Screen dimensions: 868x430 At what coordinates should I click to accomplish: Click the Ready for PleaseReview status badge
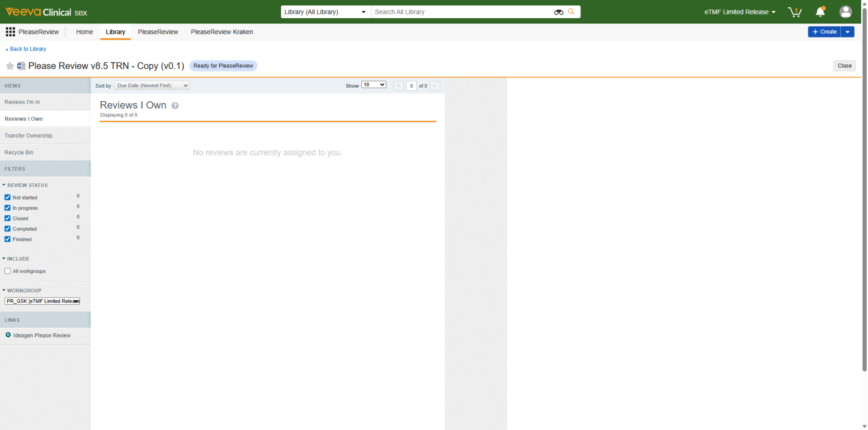(223, 66)
